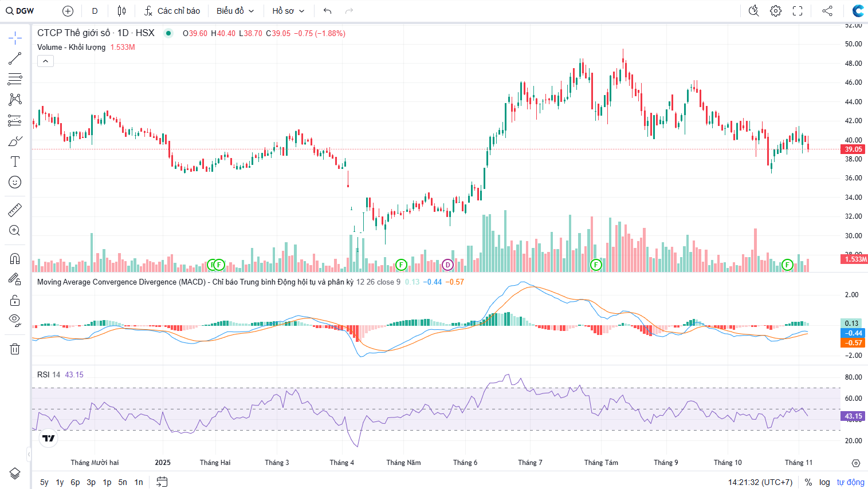Toggle lock all drawing tools
The image size is (868, 489).
pos(15,300)
